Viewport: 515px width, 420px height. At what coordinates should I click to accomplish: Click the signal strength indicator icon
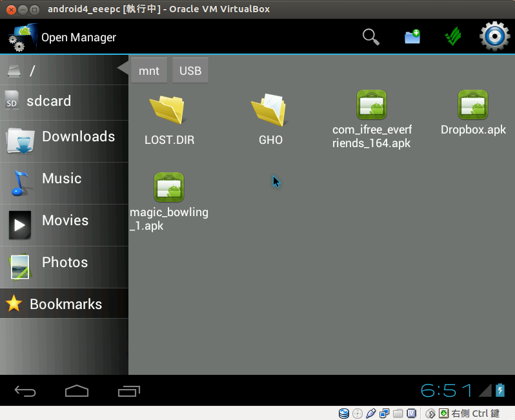point(485,390)
